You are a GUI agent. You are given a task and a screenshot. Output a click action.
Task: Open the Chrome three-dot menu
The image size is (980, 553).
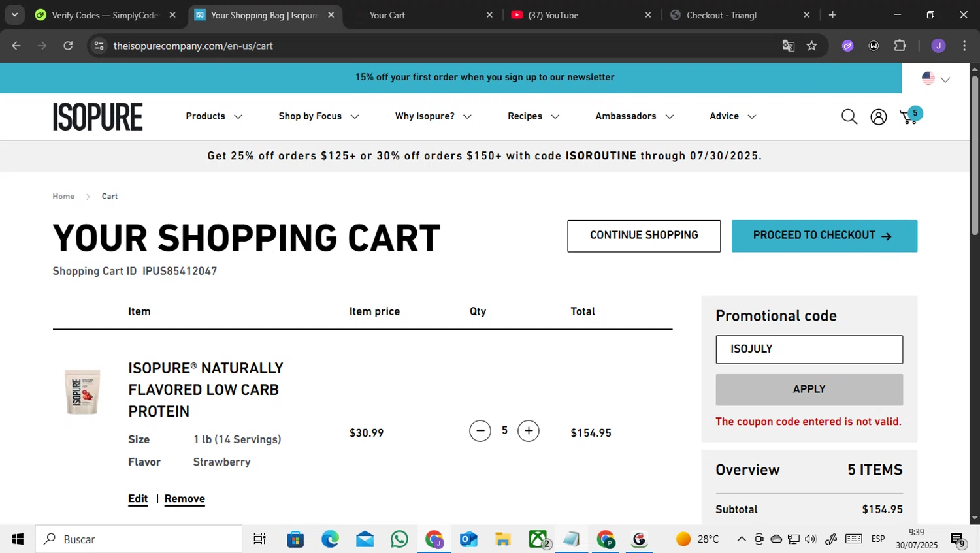pyautogui.click(x=964, y=46)
